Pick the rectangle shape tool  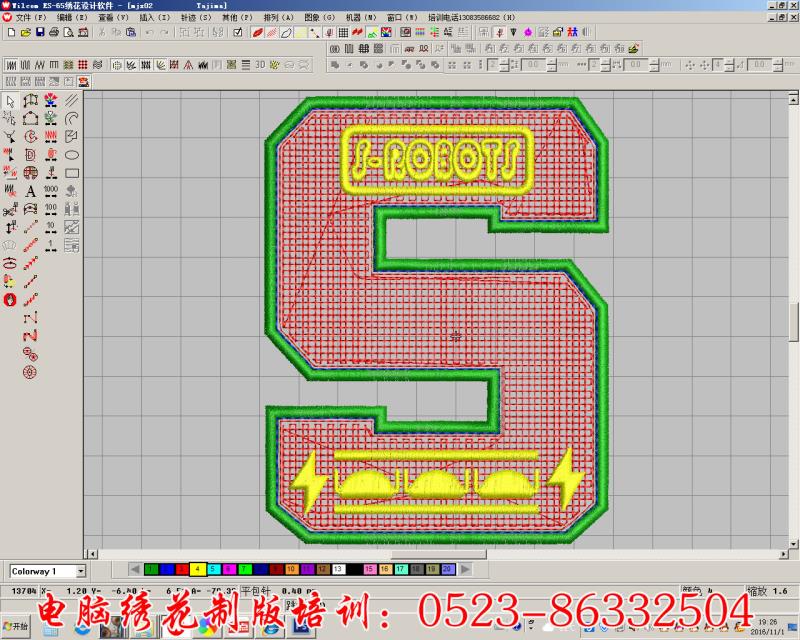[x=72, y=173]
